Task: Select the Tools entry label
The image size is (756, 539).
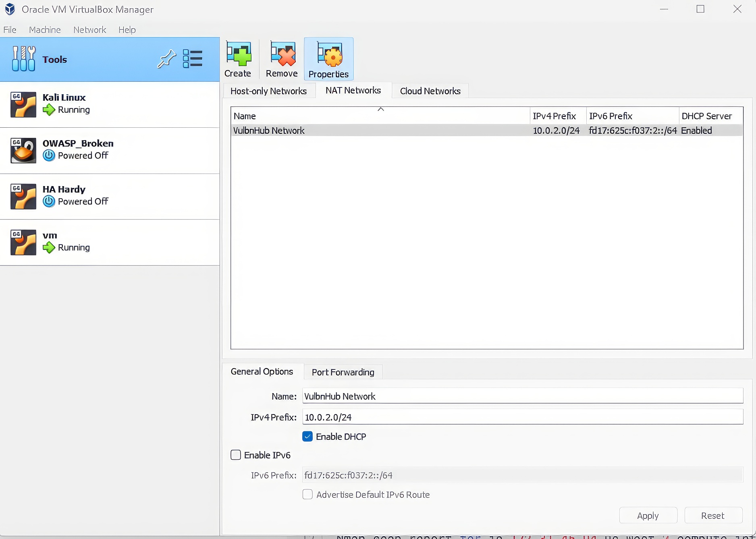Action: point(55,60)
